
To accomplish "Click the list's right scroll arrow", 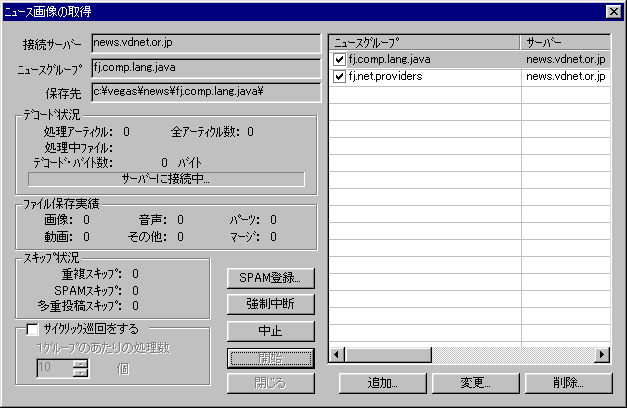I will 602,355.
